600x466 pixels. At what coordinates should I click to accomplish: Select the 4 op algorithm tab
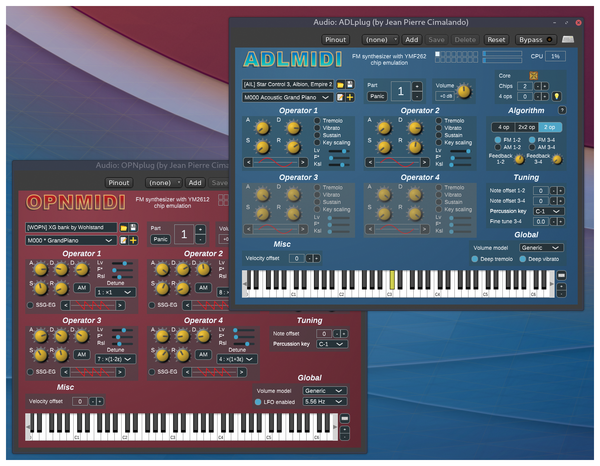(x=503, y=127)
